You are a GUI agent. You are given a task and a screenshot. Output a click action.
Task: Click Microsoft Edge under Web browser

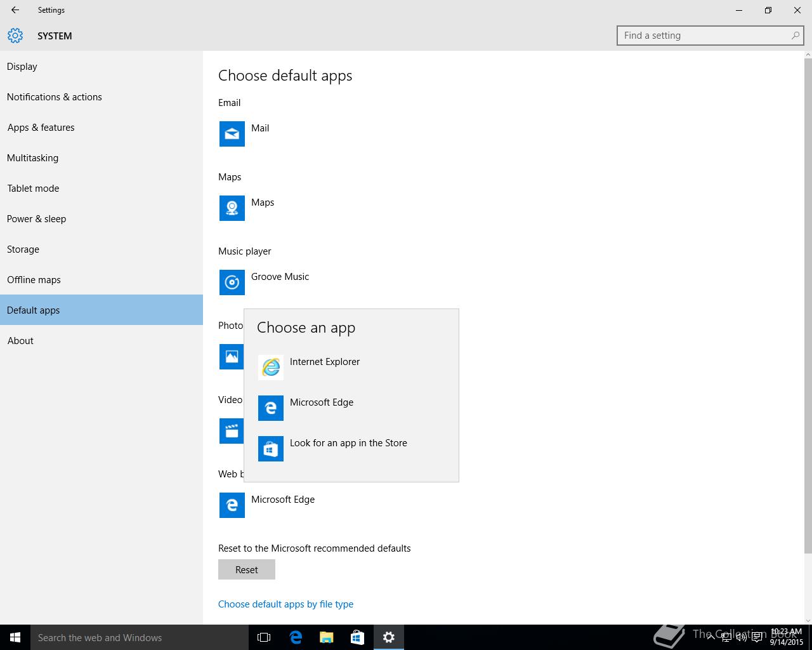(283, 500)
